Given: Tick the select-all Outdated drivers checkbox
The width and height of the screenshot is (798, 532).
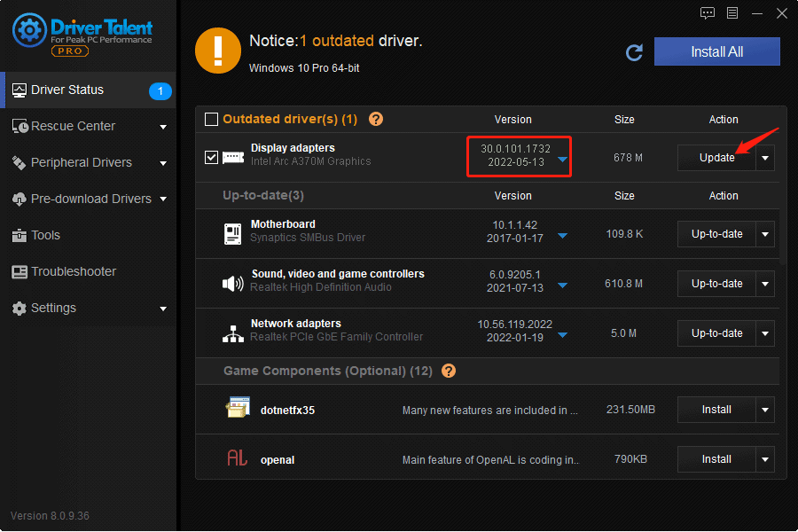Looking at the screenshot, I should click(211, 119).
